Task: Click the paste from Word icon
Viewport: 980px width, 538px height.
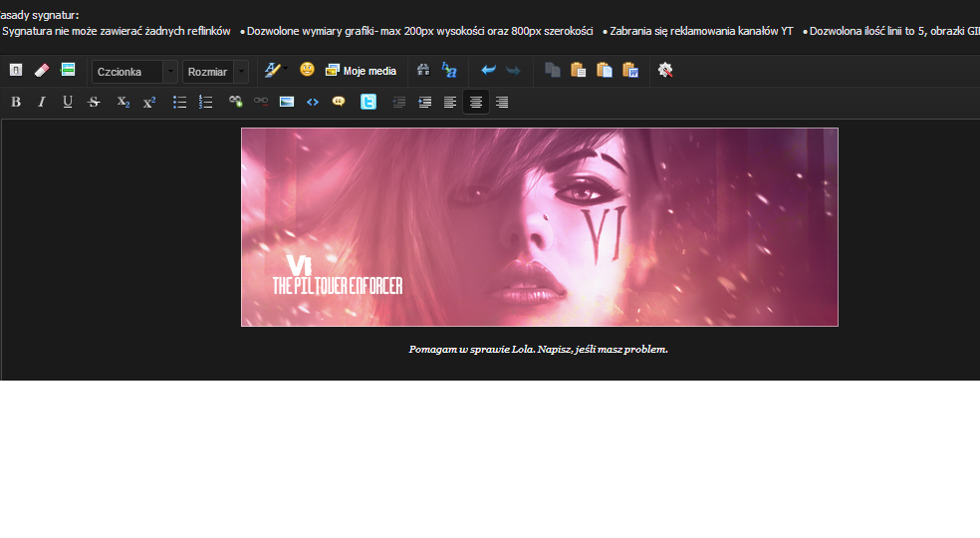Action: [x=630, y=70]
